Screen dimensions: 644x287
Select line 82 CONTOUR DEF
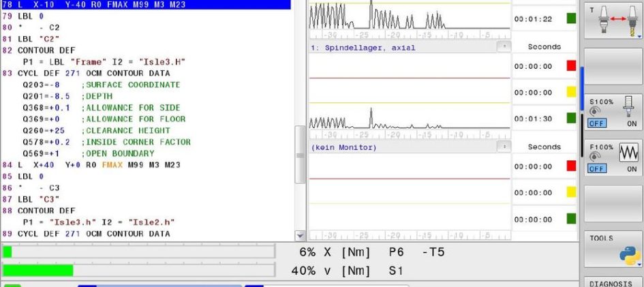[x=46, y=50]
